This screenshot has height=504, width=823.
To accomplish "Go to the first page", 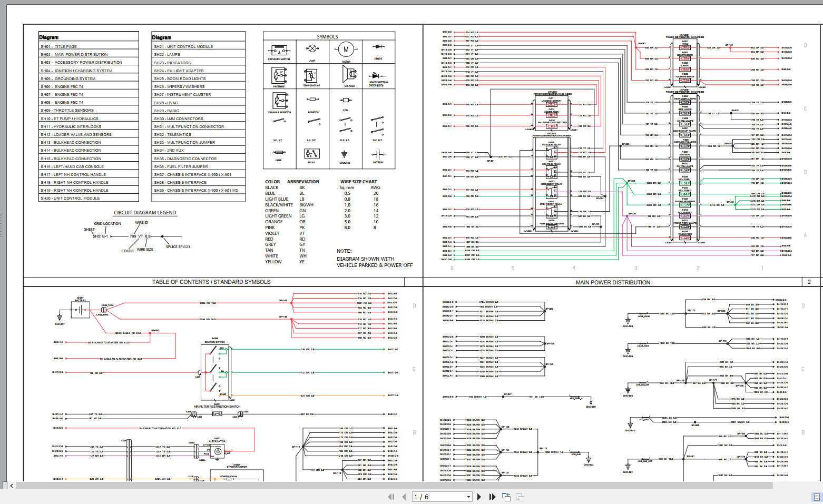I will 391,497.
